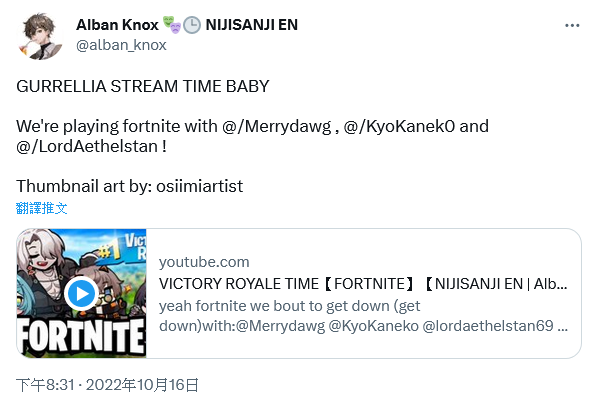The width and height of the screenshot is (598, 411).
Task: Open the youtube.com domain link in the card
Action: point(204,262)
